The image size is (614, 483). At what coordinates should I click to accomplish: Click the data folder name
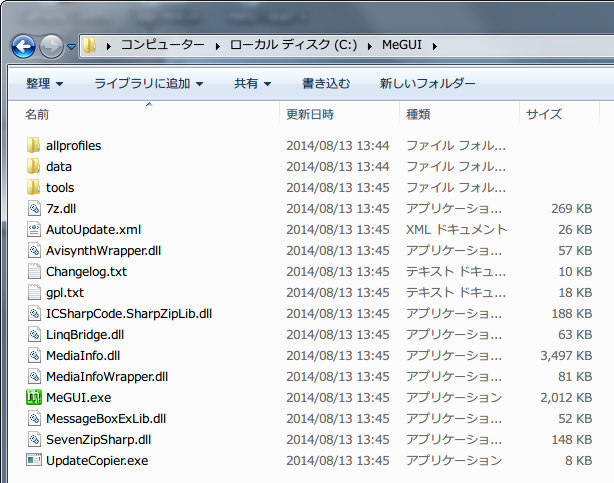tap(59, 167)
